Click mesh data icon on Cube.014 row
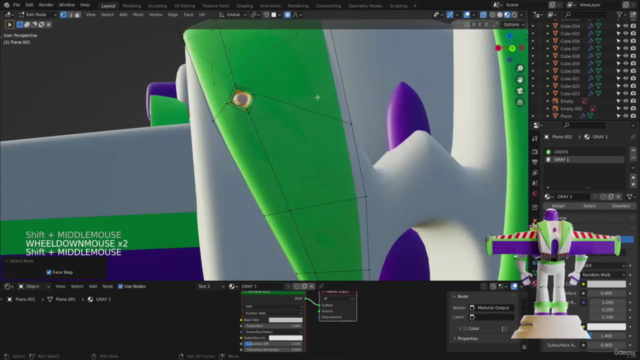The image size is (640, 360). (598, 26)
